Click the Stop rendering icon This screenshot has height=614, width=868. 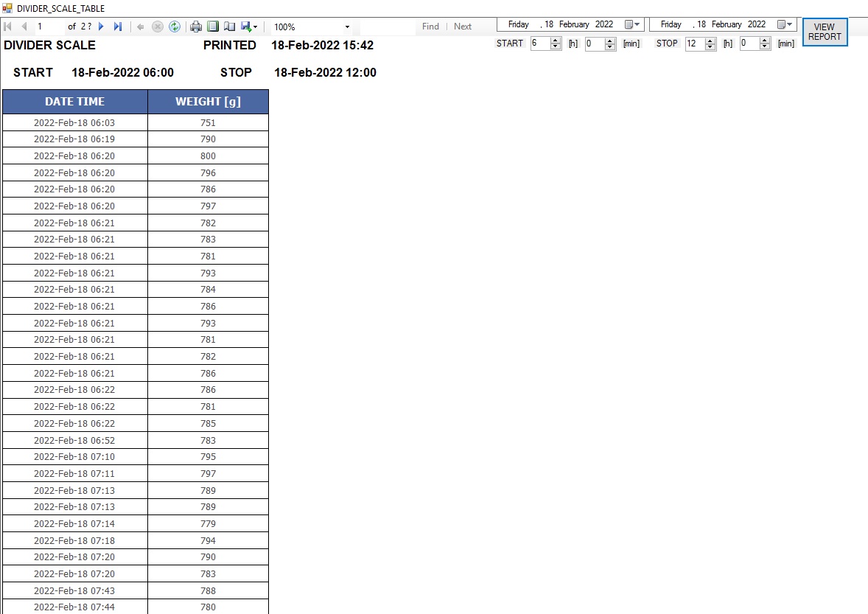point(157,27)
